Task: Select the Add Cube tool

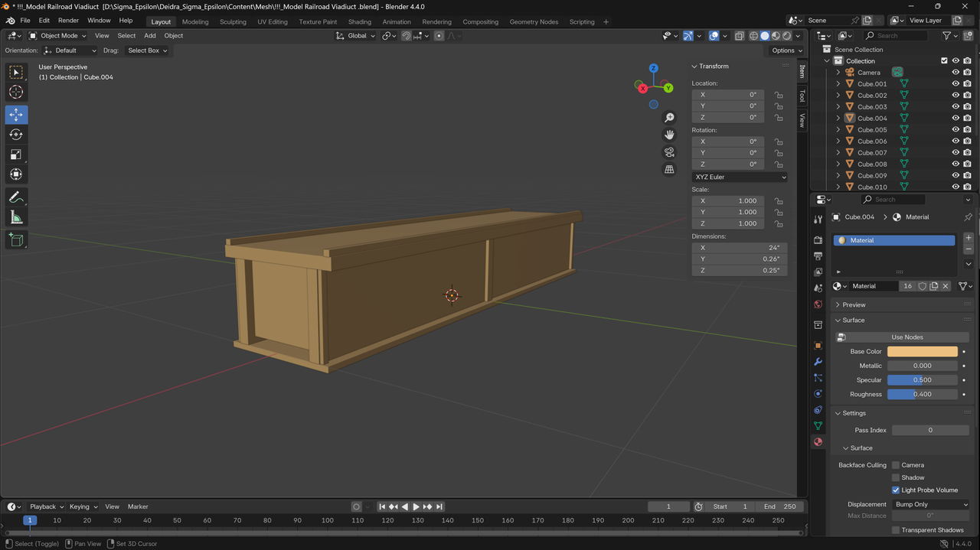Action: pyautogui.click(x=16, y=240)
